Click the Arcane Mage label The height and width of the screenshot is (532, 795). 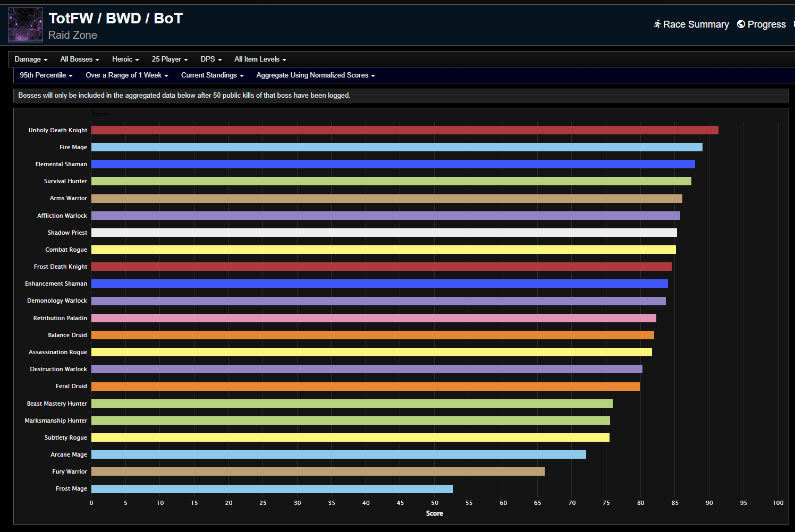click(69, 454)
